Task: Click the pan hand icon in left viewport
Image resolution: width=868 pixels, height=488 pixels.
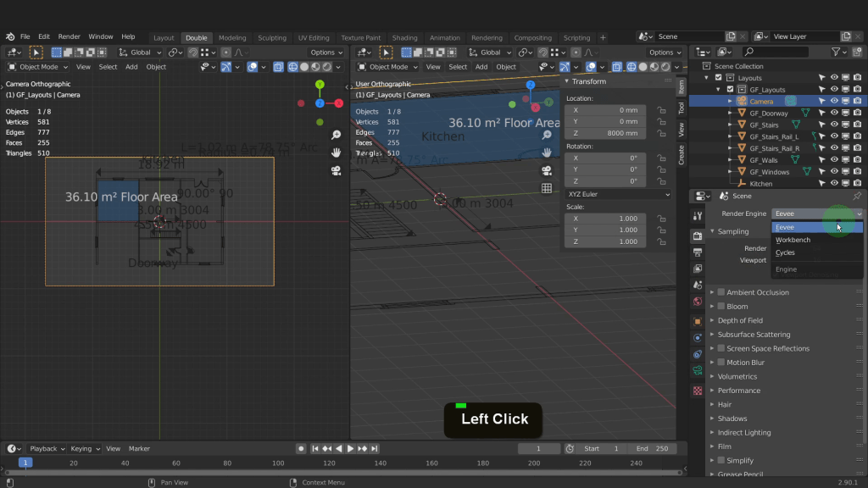Action: (337, 152)
